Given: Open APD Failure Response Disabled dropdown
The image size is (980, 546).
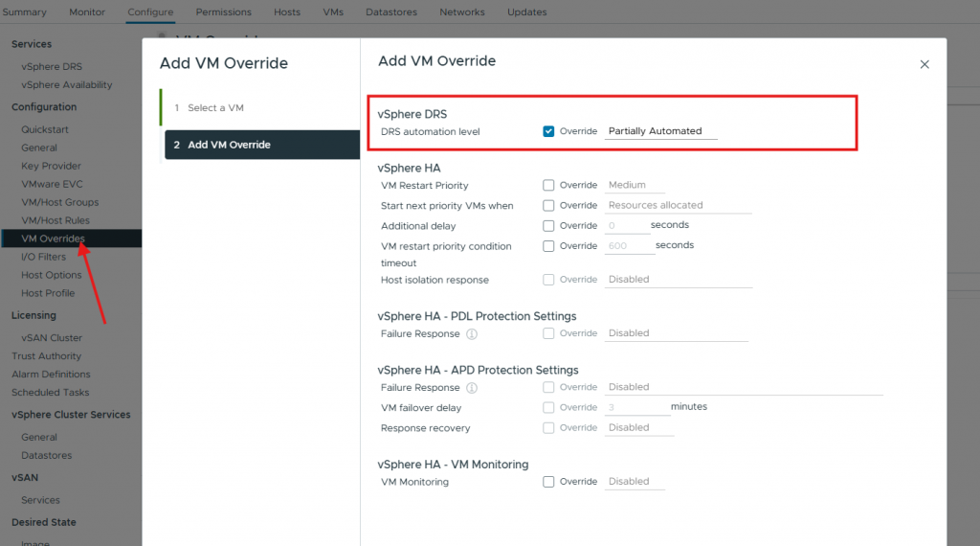Looking at the screenshot, I should click(x=744, y=387).
